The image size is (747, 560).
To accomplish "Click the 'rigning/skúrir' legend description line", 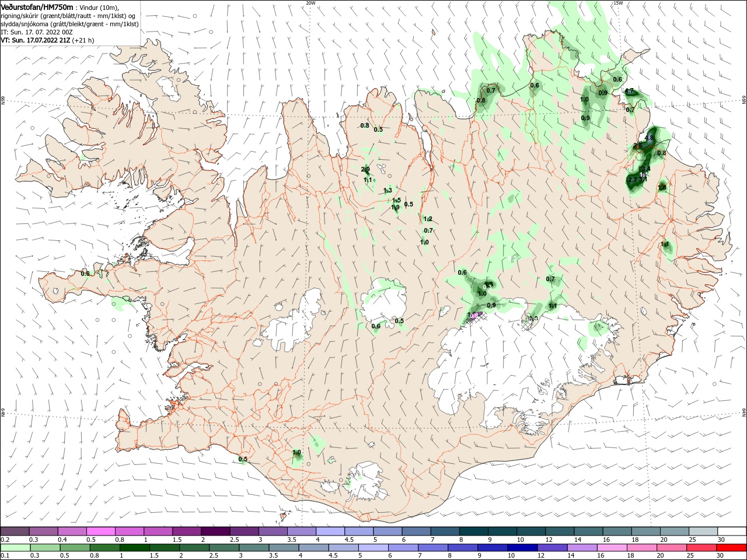I will (68, 16).
